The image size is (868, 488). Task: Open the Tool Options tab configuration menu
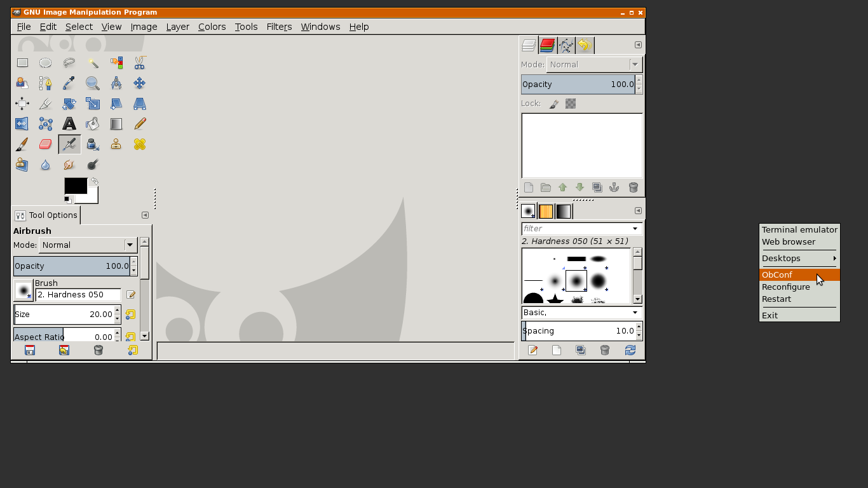coord(145,215)
